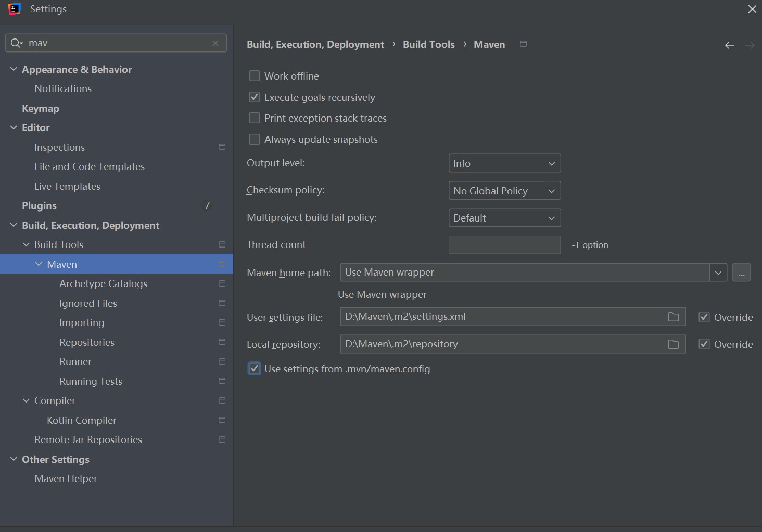
Task: Uncheck Execute goals recursively
Action: coord(255,97)
